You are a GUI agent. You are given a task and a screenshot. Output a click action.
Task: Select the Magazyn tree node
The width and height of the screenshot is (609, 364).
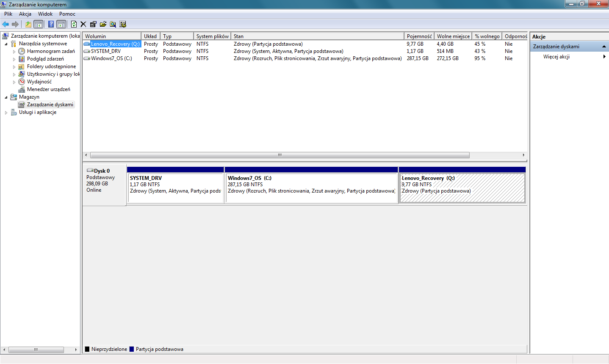[x=29, y=97]
